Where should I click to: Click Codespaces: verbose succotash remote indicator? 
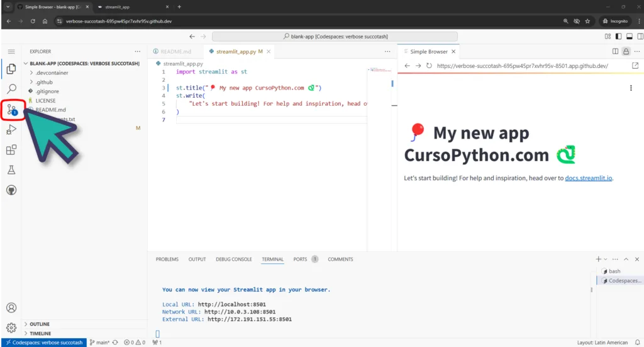44,343
